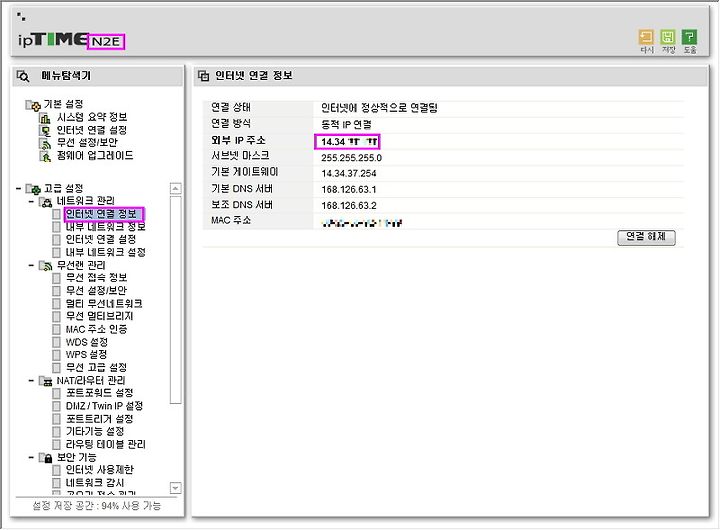Click the gateway value 14.34.37.254

tap(349, 174)
